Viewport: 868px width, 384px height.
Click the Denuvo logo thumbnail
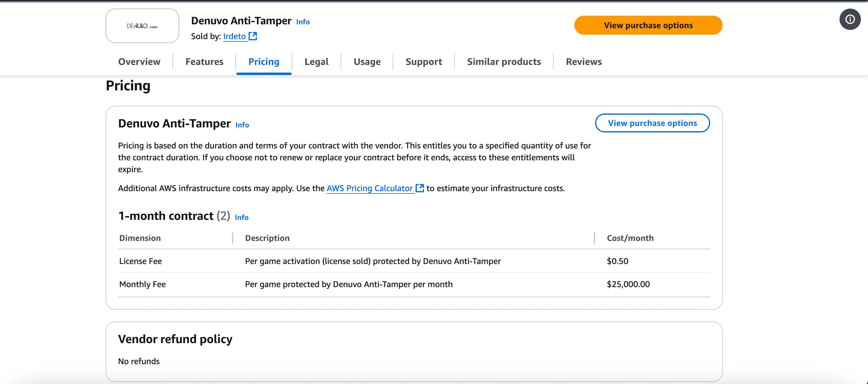tap(142, 26)
